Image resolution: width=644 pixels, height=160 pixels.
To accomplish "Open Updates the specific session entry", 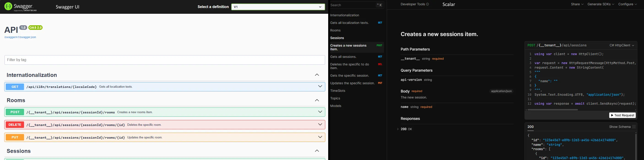I will pos(357,83).
